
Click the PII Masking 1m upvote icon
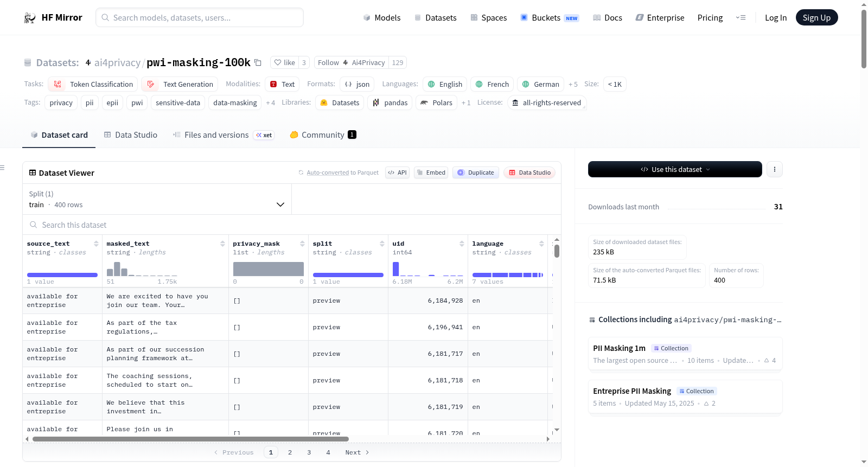click(767, 361)
